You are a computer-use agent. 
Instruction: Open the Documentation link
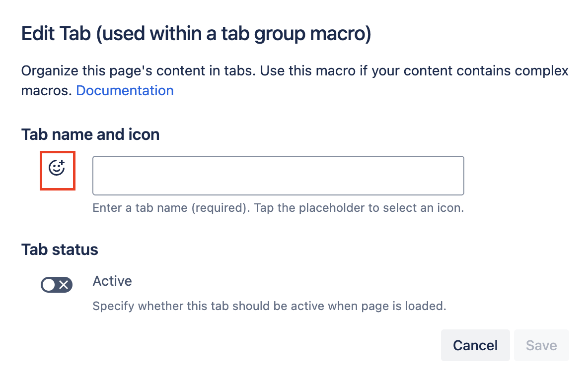point(125,91)
